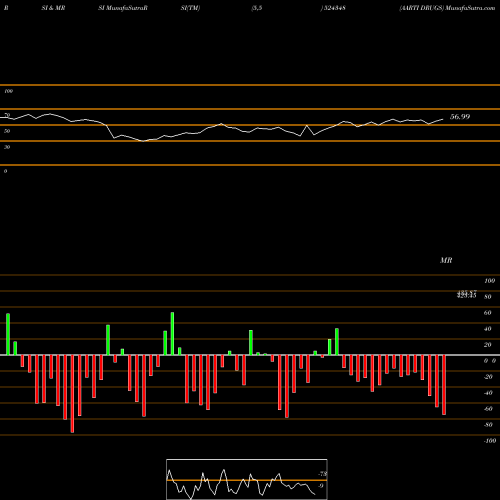The width and height of the screenshot is (500, 500).
Task: Open the small oscillator thumbnail chart at bottom
Action: click(247, 479)
